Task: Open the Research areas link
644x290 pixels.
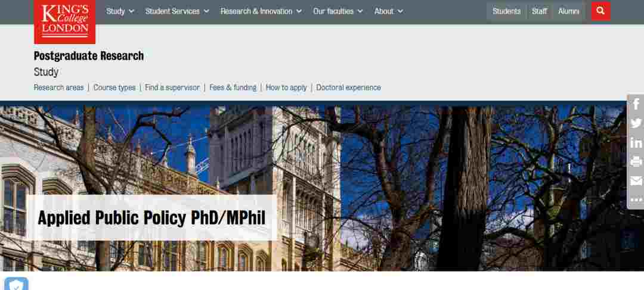Action: [58, 88]
